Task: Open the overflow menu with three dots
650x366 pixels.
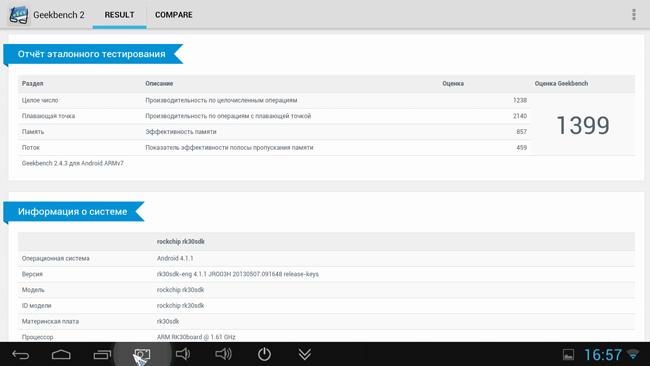Action: coord(634,15)
